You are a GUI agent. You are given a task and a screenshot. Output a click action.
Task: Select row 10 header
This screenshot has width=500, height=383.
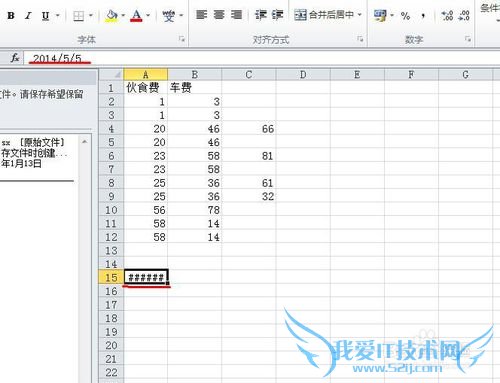click(111, 210)
